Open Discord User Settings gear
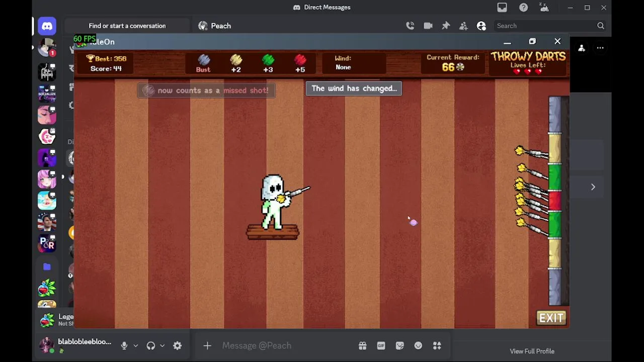Viewport: 644px width, 362px height. (x=177, y=345)
